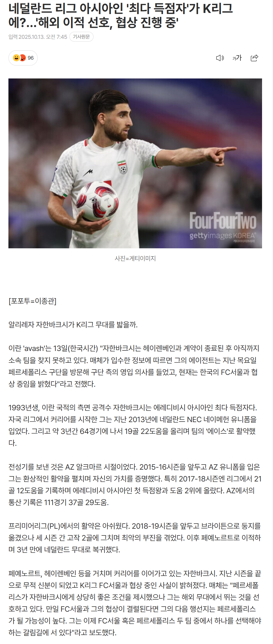Open the 기사원문 original article link

point(81,37)
